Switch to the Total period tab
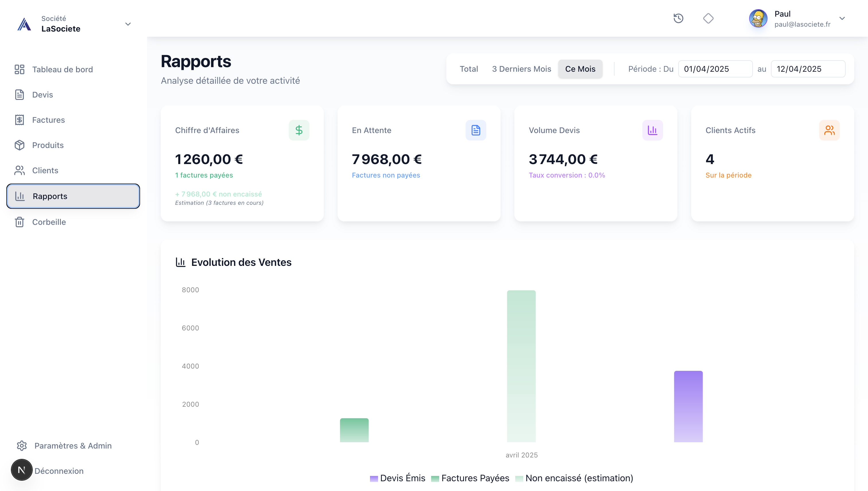 coord(469,69)
